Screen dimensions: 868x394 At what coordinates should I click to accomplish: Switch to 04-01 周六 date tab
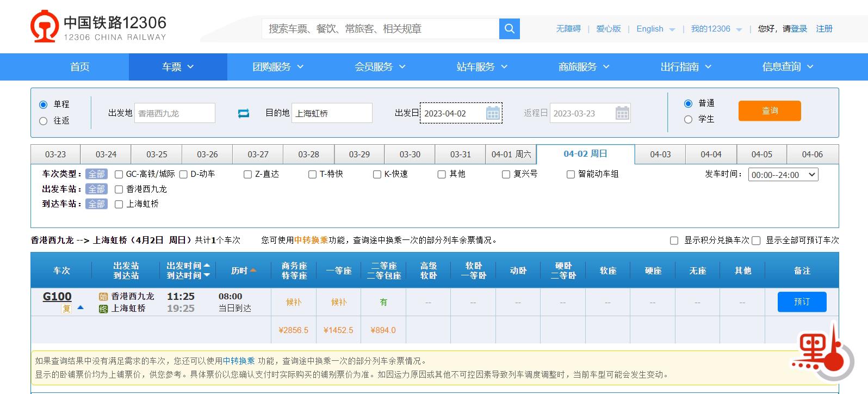pos(511,155)
